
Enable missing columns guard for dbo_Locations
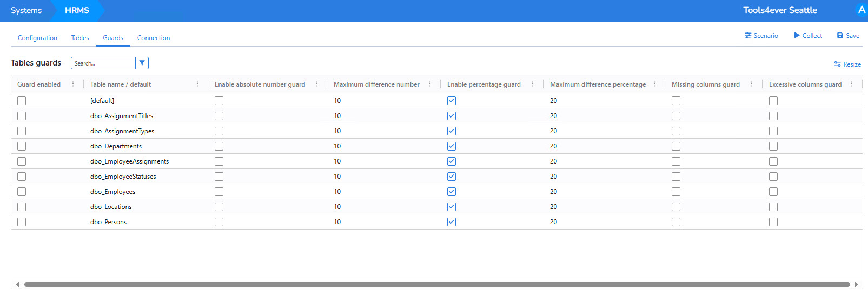click(x=676, y=207)
